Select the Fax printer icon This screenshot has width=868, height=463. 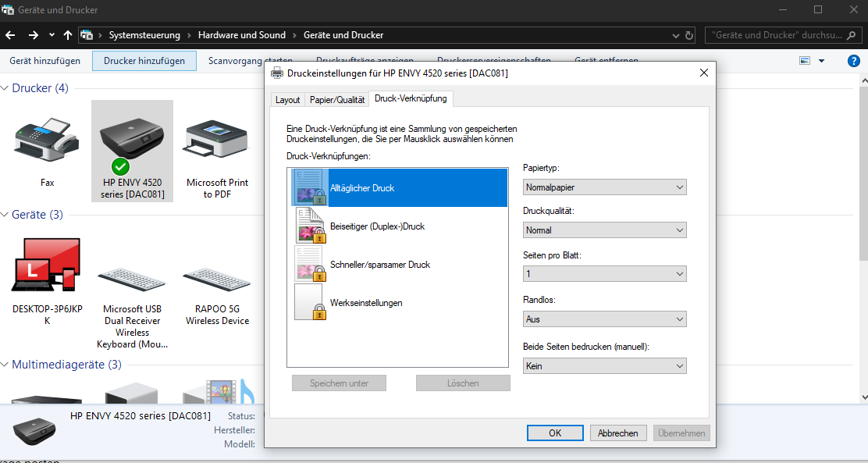(47, 139)
